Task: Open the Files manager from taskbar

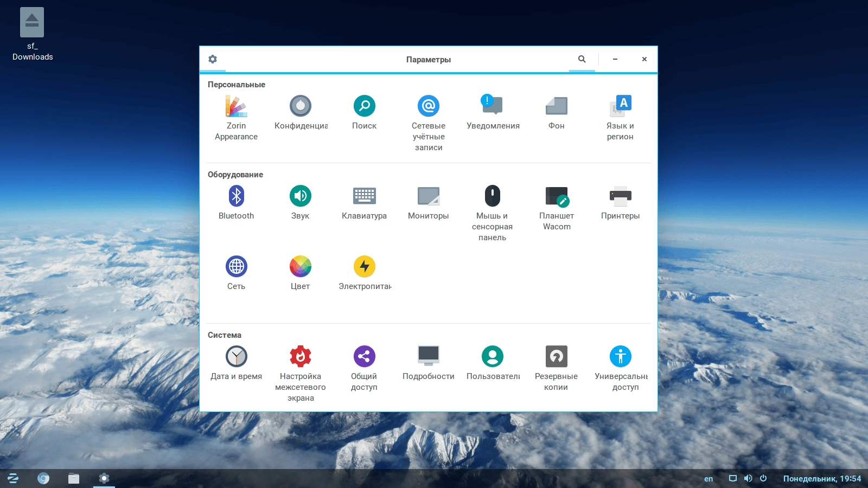Action: (x=74, y=478)
